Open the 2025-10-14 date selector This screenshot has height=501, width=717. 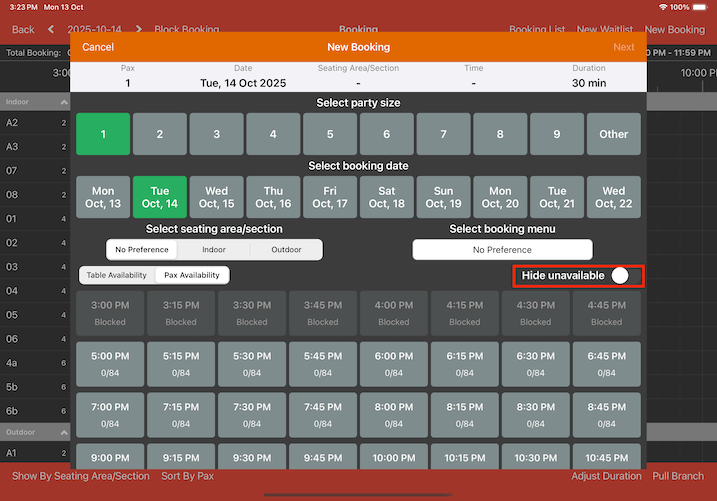point(95,30)
